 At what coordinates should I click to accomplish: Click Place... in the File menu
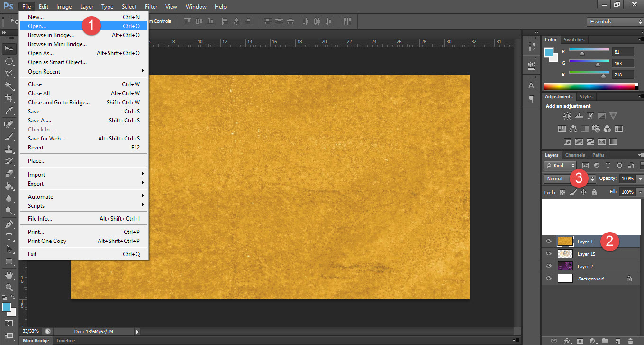coord(36,161)
